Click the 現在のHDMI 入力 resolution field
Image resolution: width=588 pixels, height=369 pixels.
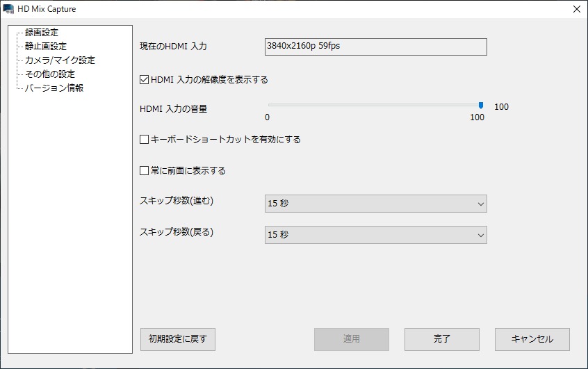click(x=375, y=47)
